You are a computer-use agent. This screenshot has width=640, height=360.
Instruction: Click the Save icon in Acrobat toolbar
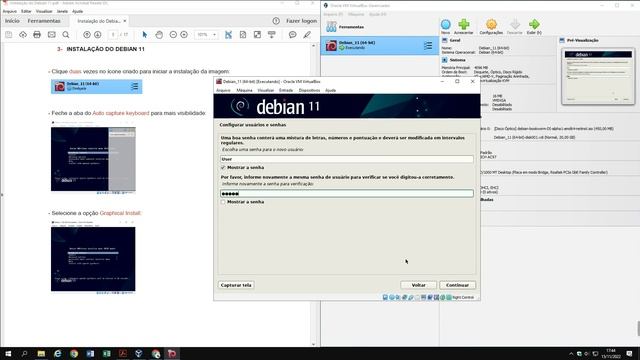click(x=9, y=35)
